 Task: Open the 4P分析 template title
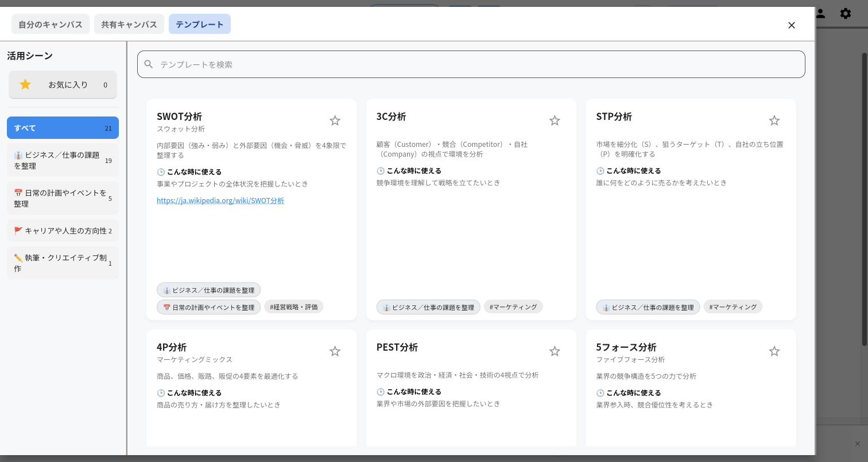(172, 347)
